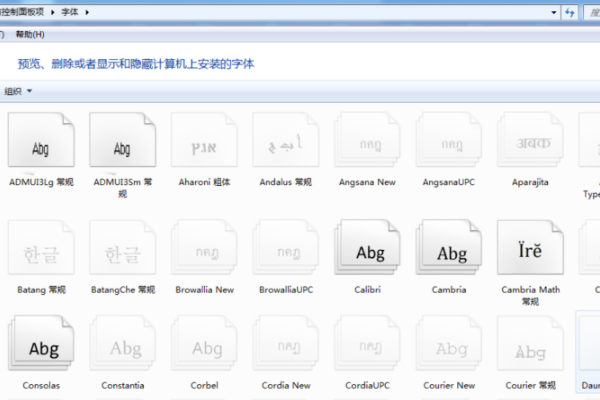Screen dimensions: 600x400
Task: Select the Cambria Math font icon
Action: (x=530, y=247)
